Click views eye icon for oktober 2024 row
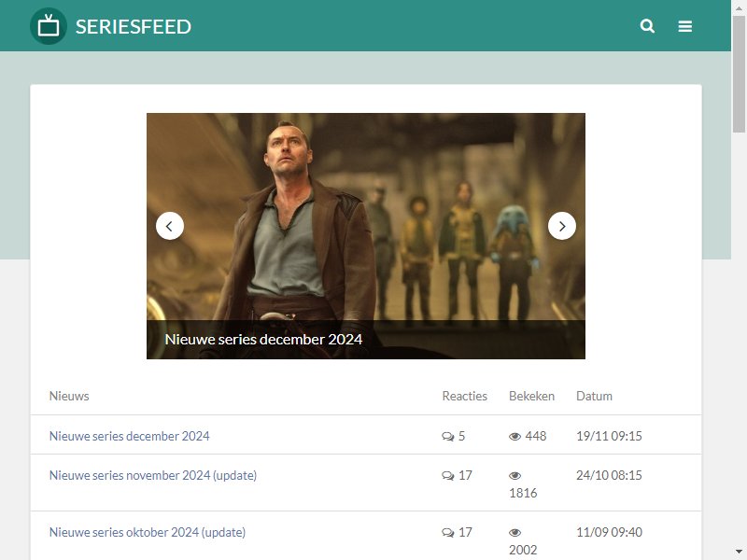The width and height of the screenshot is (747, 560). (515, 532)
